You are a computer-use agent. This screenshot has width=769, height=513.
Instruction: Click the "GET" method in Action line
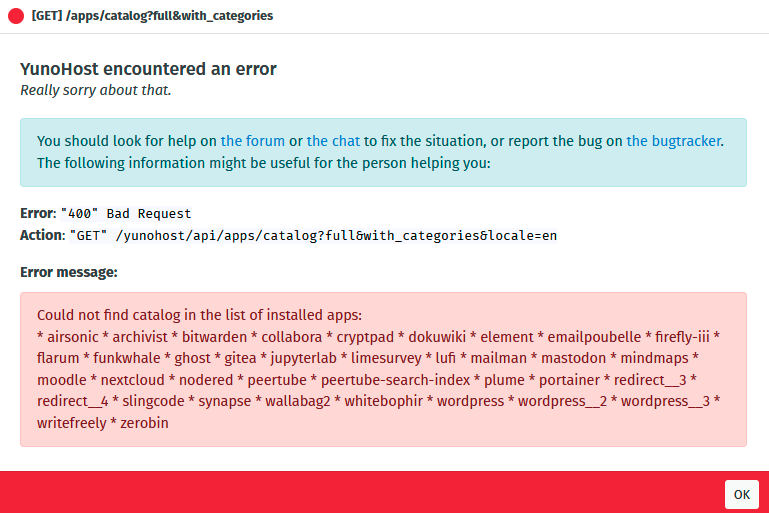point(88,236)
